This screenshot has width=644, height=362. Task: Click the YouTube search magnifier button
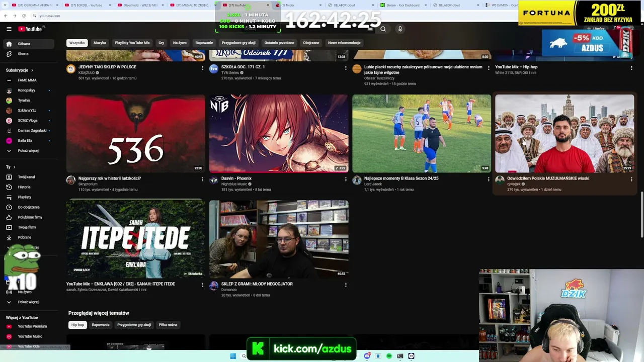pyautogui.click(x=383, y=29)
